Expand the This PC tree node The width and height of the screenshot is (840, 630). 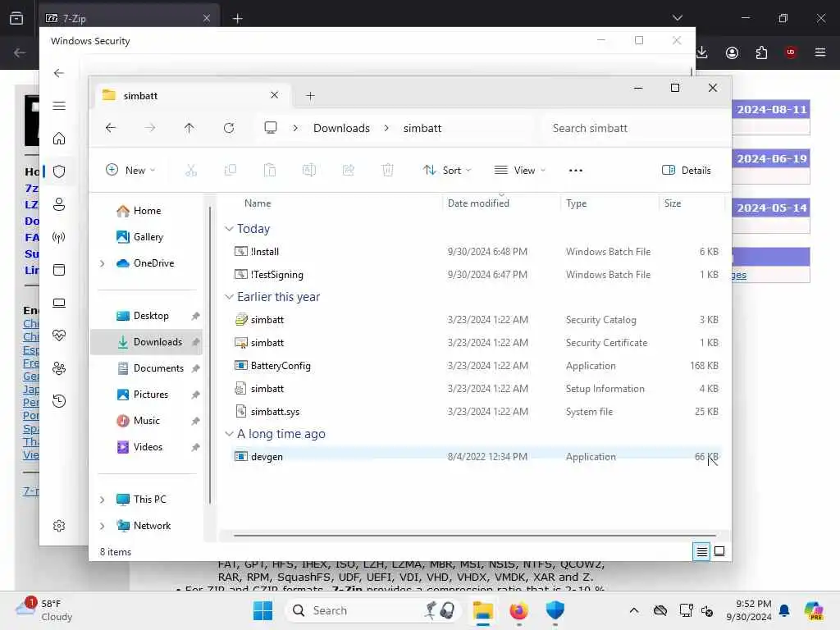103,500
